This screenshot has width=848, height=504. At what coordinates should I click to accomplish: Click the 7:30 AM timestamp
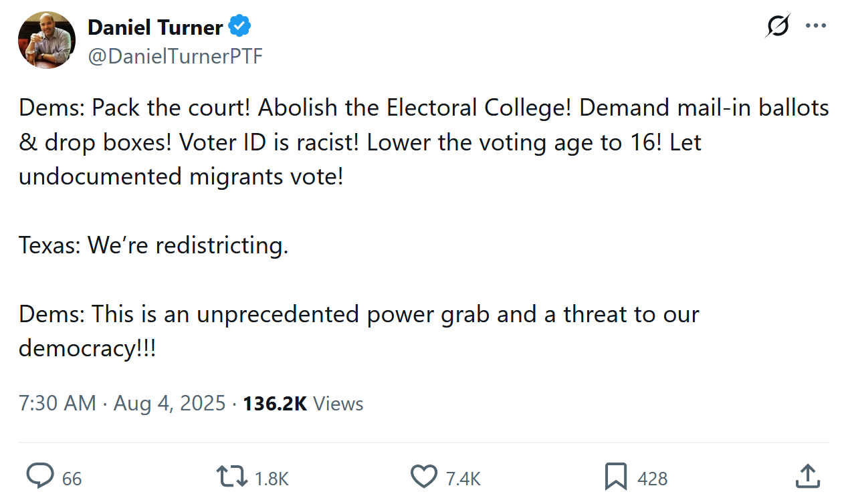point(57,404)
